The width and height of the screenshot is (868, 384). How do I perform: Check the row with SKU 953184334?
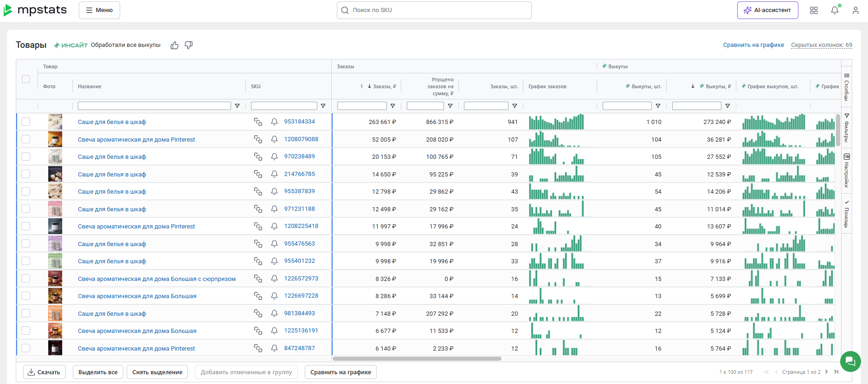coord(26,122)
